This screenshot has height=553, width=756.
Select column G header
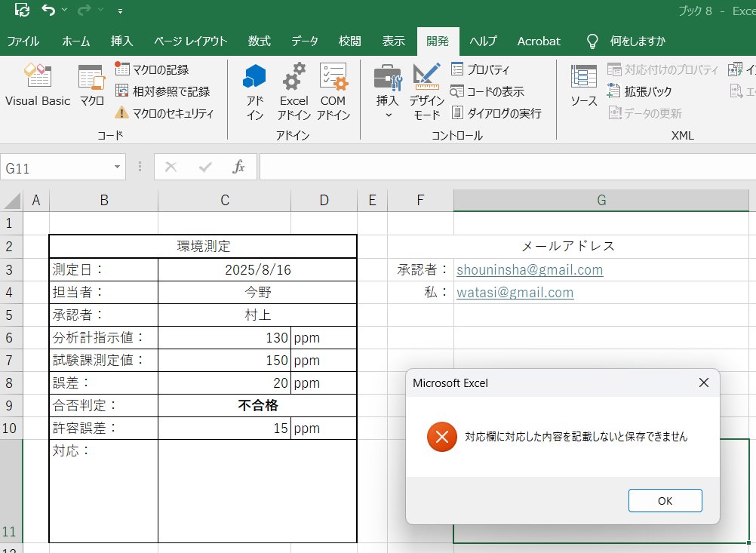pyautogui.click(x=601, y=200)
